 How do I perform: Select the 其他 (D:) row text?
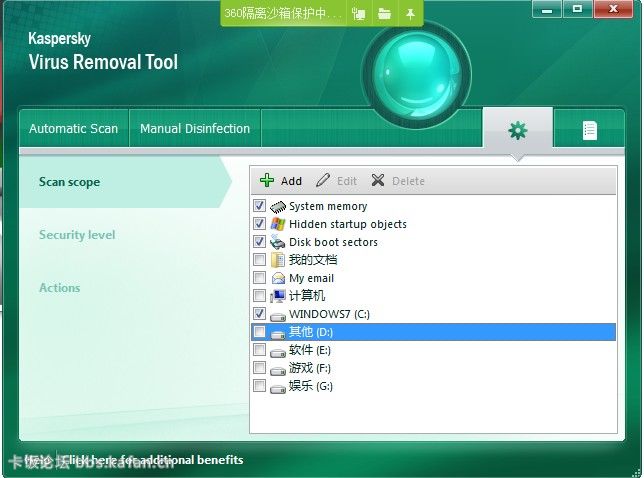[311, 332]
